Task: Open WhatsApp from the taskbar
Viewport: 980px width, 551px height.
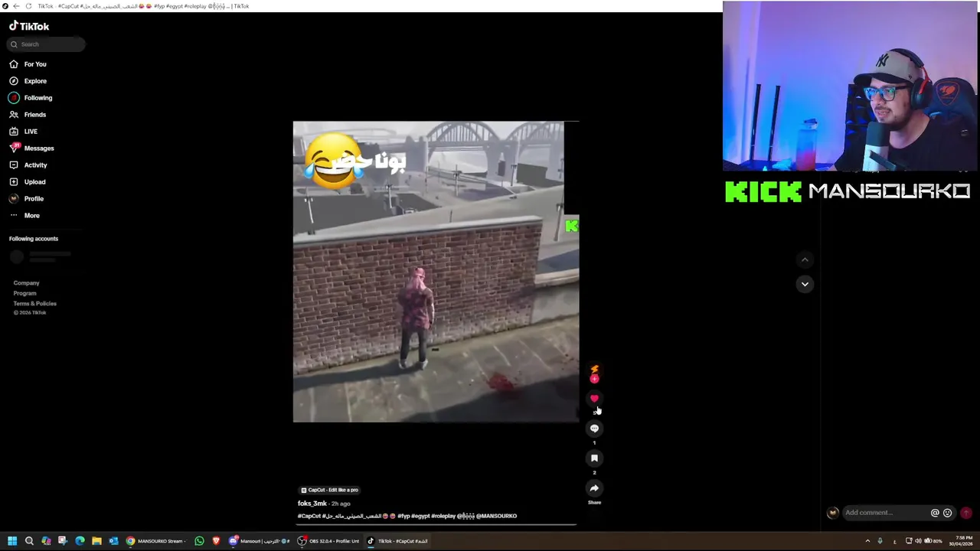Action: point(200,541)
